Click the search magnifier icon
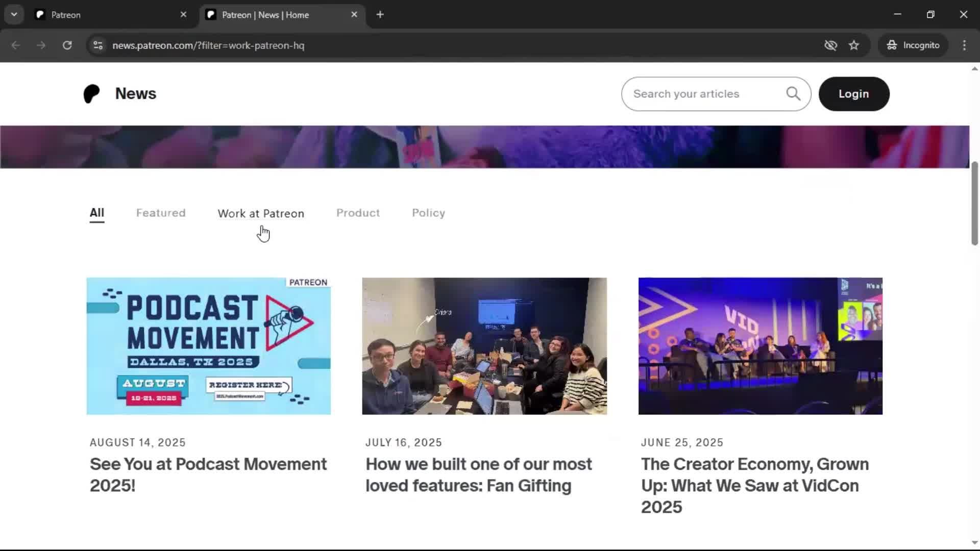 coord(793,94)
